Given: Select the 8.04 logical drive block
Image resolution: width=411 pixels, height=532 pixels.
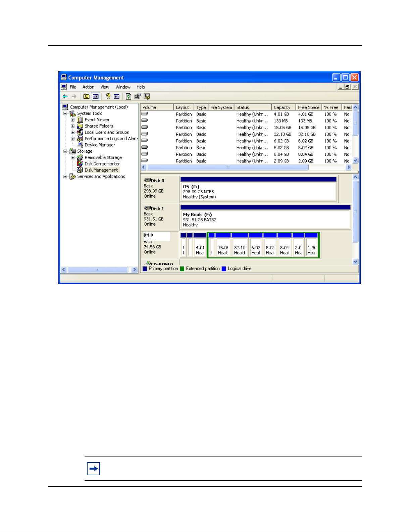Looking at the screenshot, I should (x=285, y=245).
